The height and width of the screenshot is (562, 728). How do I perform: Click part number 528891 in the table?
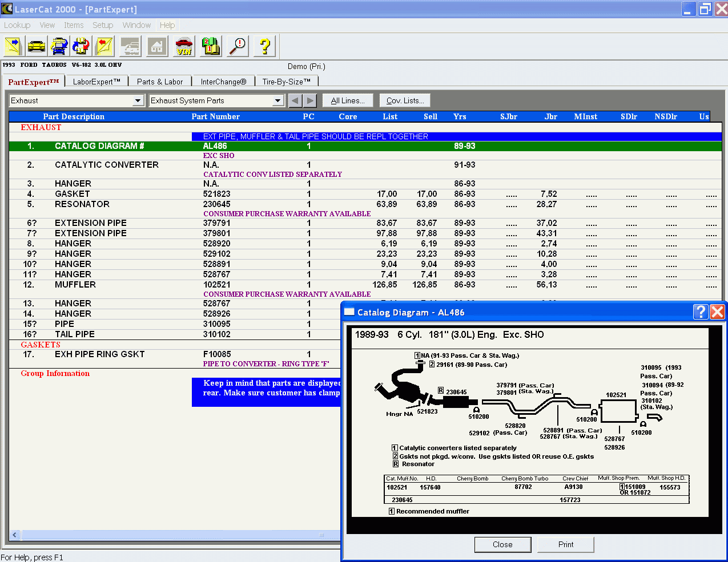[217, 264]
